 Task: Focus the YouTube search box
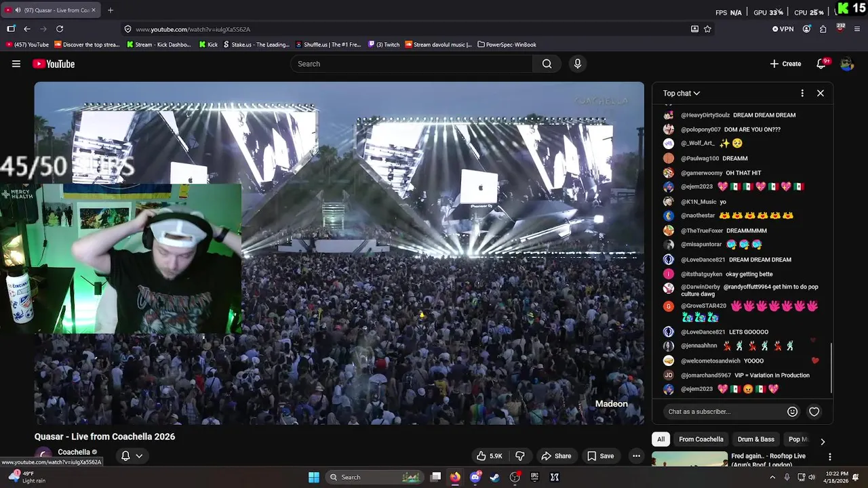tap(411, 64)
